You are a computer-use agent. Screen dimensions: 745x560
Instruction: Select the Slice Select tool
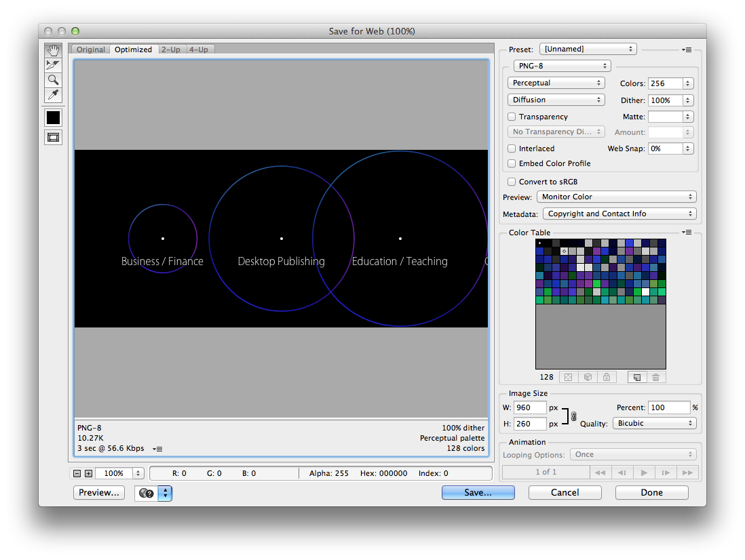pyautogui.click(x=53, y=65)
